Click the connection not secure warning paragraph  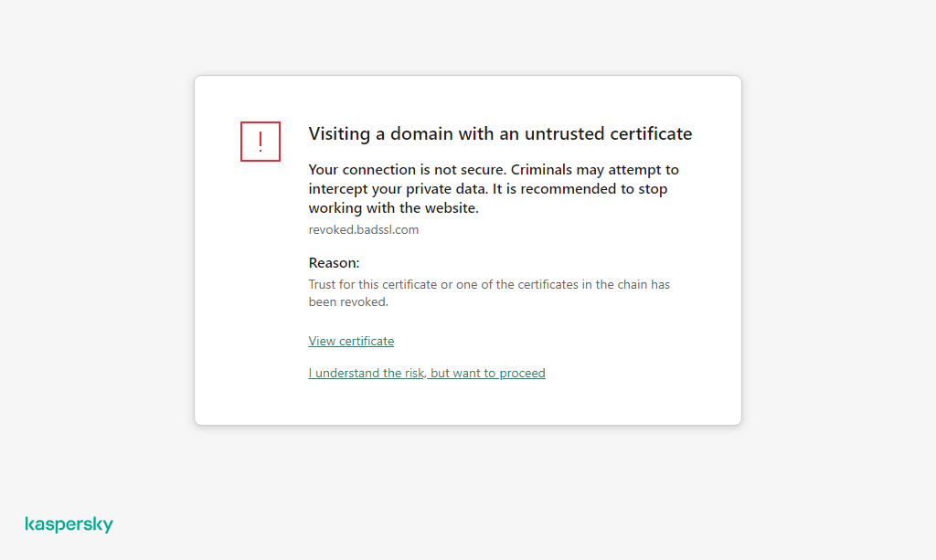494,188
